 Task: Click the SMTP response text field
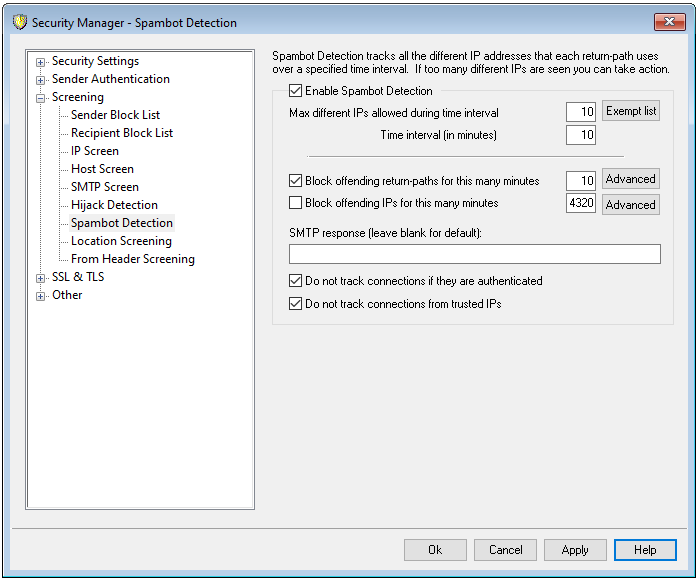[474, 254]
